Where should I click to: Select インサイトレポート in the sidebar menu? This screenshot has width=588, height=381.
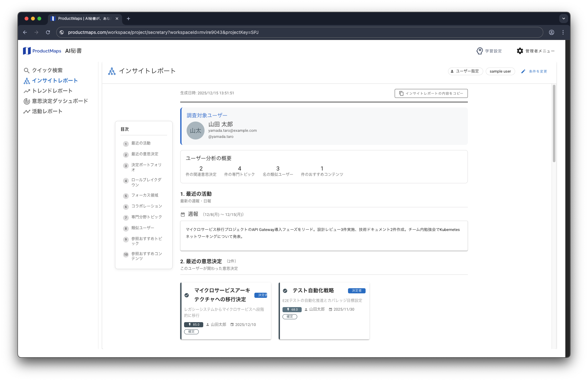point(55,80)
